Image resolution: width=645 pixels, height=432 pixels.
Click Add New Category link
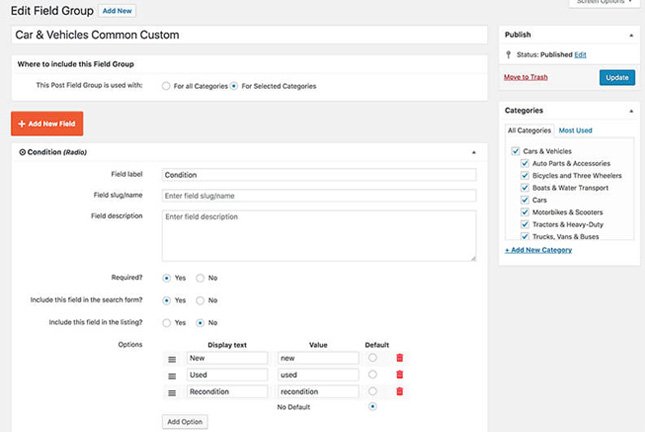point(538,250)
